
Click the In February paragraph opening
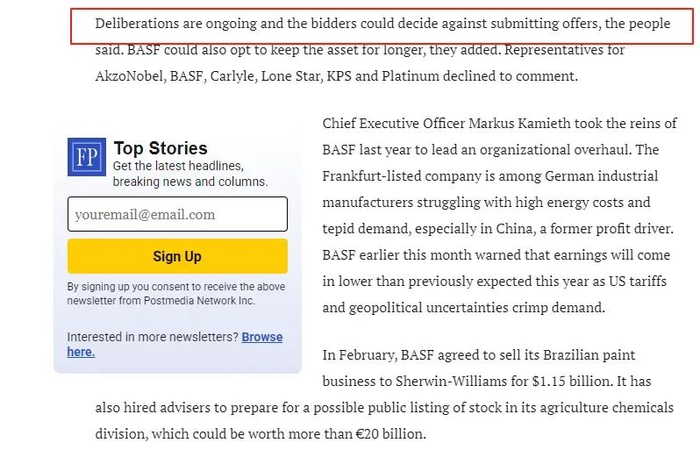point(360,355)
